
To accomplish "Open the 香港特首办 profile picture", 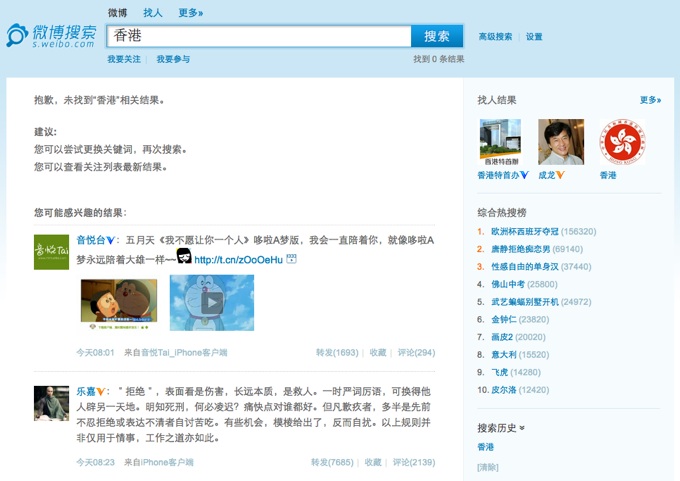I will pyautogui.click(x=500, y=142).
